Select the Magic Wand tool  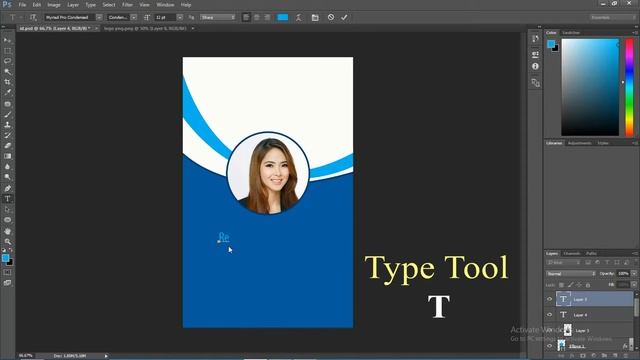[7, 71]
